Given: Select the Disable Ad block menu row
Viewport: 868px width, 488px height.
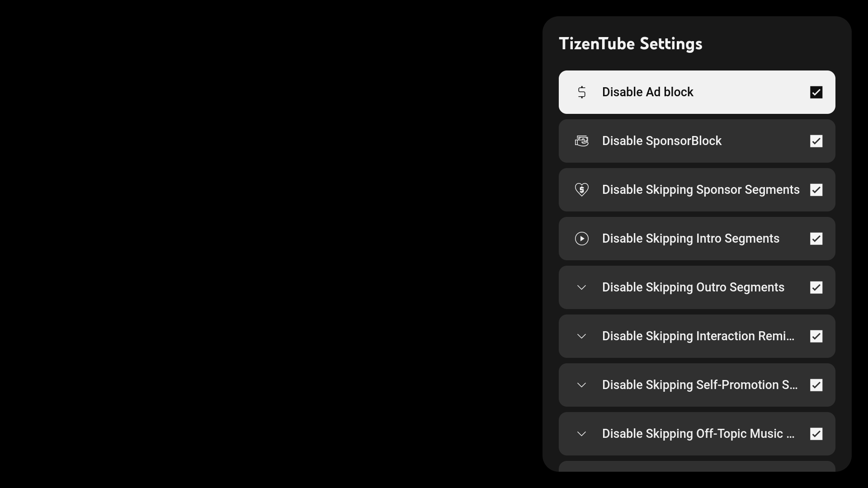Looking at the screenshot, I should [697, 92].
